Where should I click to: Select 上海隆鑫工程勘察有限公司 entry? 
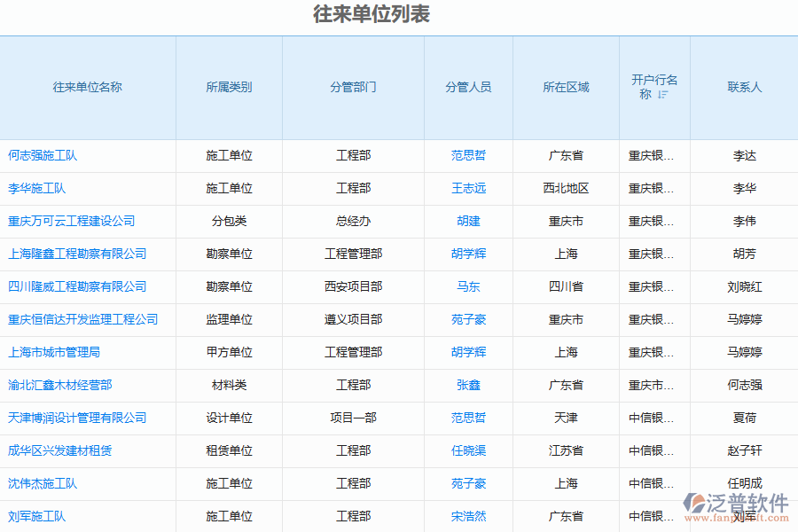[77, 254]
